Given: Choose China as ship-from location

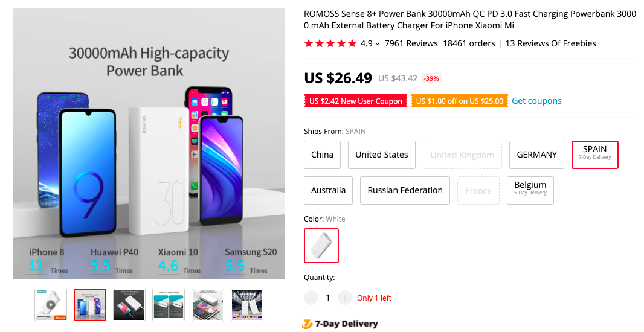Looking at the screenshot, I should click(322, 155).
